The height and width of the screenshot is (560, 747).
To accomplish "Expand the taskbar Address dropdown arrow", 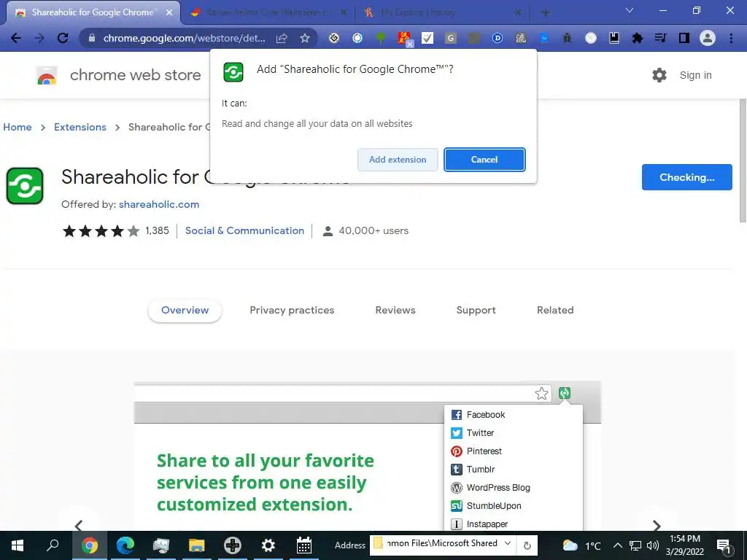I will pyautogui.click(x=508, y=543).
